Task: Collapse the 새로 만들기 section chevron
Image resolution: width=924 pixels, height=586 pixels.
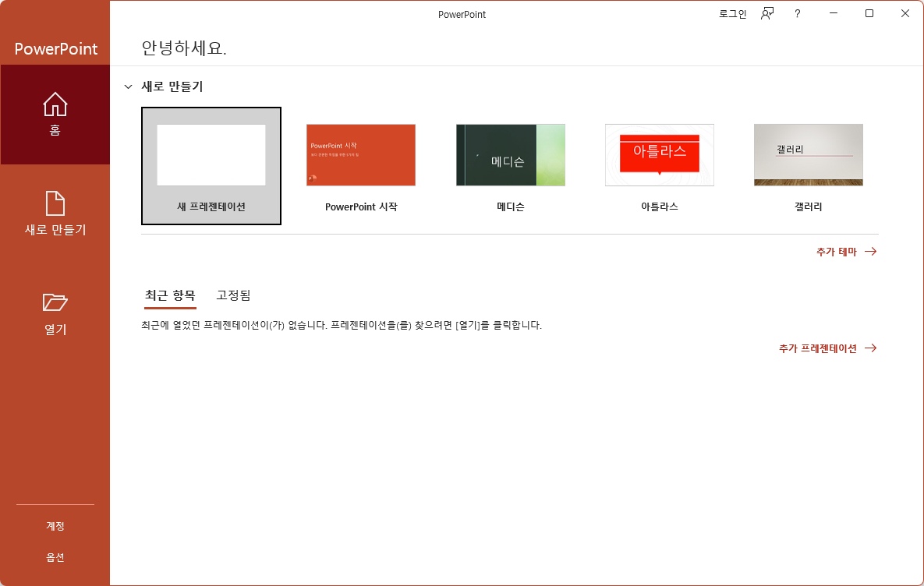Action: 128,86
